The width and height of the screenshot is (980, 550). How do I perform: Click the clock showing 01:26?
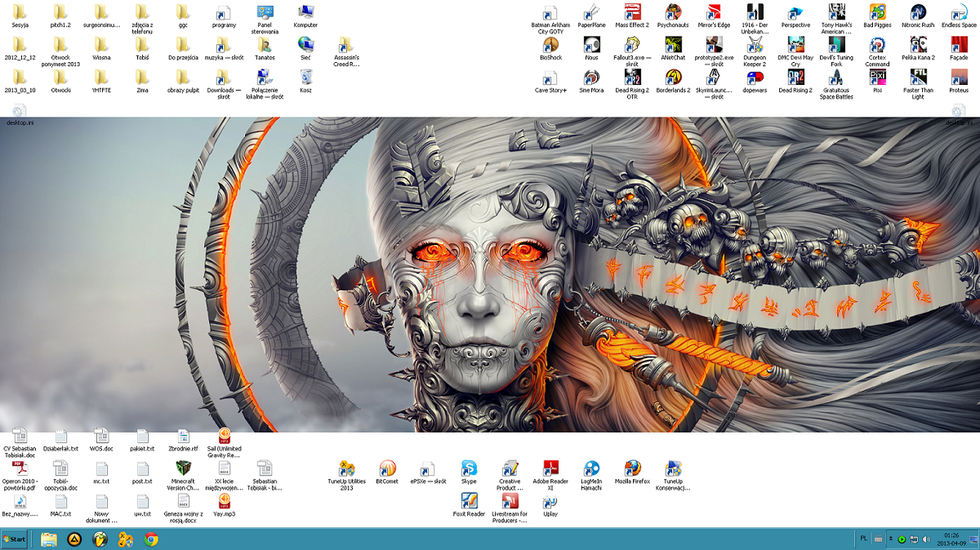(x=951, y=539)
